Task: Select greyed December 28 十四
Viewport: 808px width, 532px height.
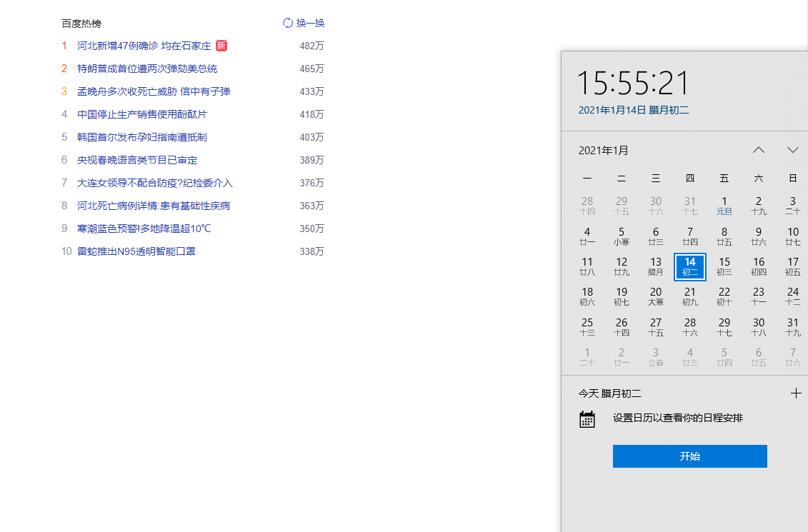Action: pyautogui.click(x=587, y=206)
